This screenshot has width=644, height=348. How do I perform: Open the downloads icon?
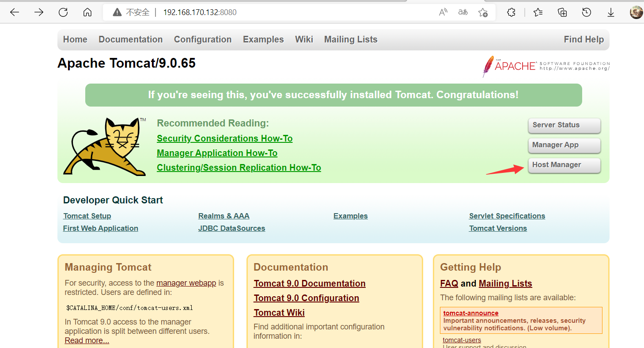[x=611, y=12]
